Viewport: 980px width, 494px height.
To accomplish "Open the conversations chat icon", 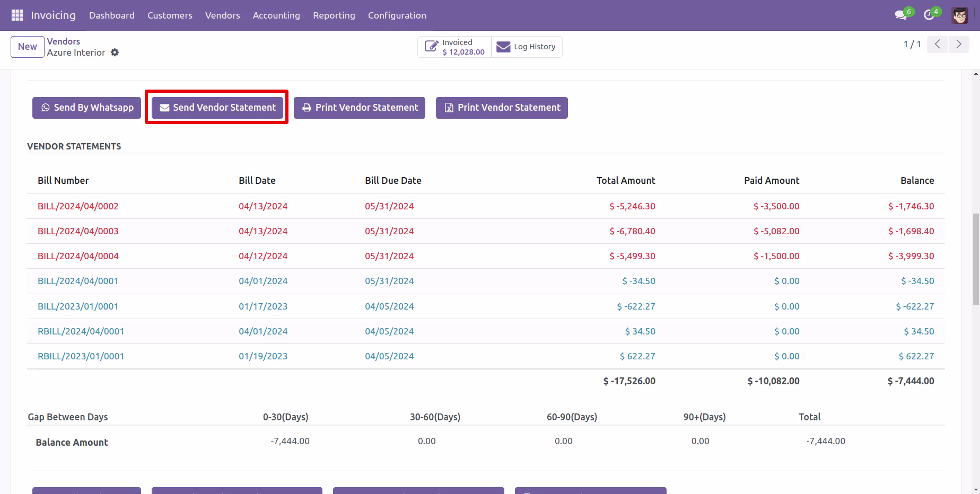I will (x=900, y=15).
